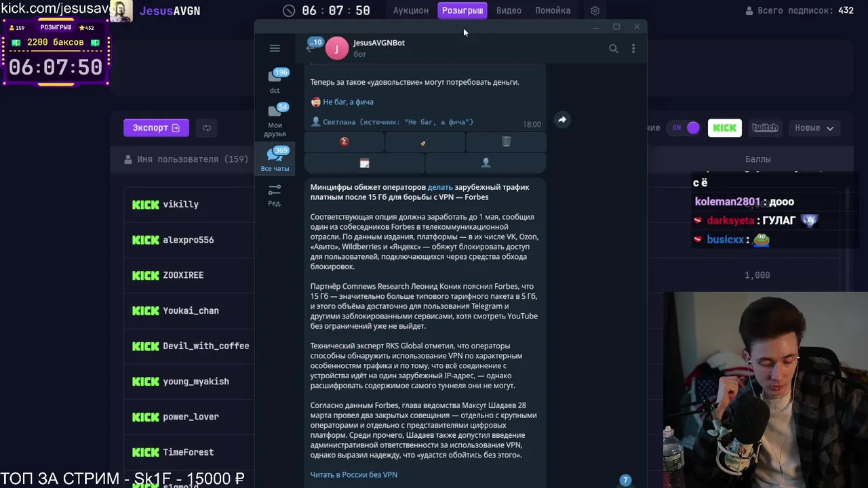
Task: Click the 1,000 points value
Action: tap(757, 275)
